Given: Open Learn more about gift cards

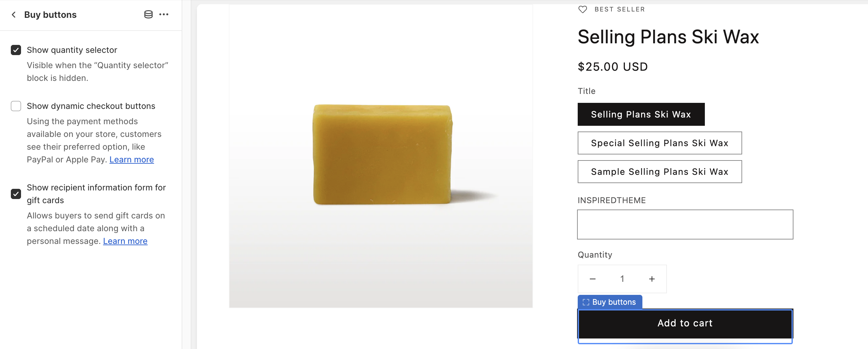Looking at the screenshot, I should pyautogui.click(x=125, y=241).
